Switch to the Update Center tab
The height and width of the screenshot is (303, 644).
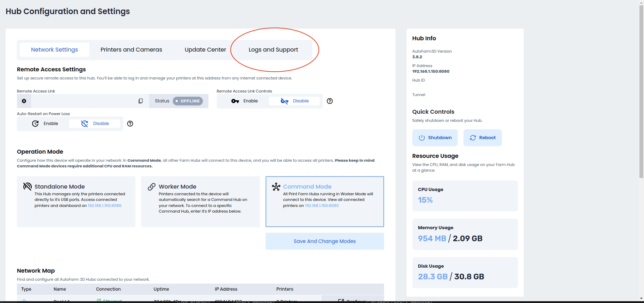coord(205,50)
